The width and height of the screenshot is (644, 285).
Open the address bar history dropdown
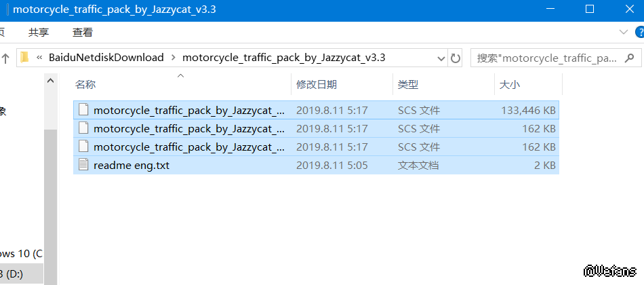coord(440,58)
